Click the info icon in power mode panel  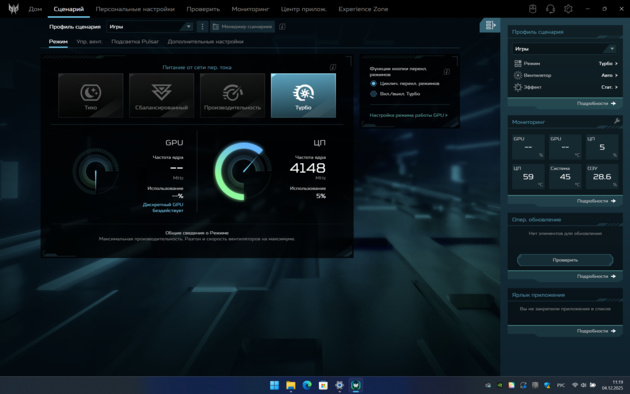click(333, 67)
